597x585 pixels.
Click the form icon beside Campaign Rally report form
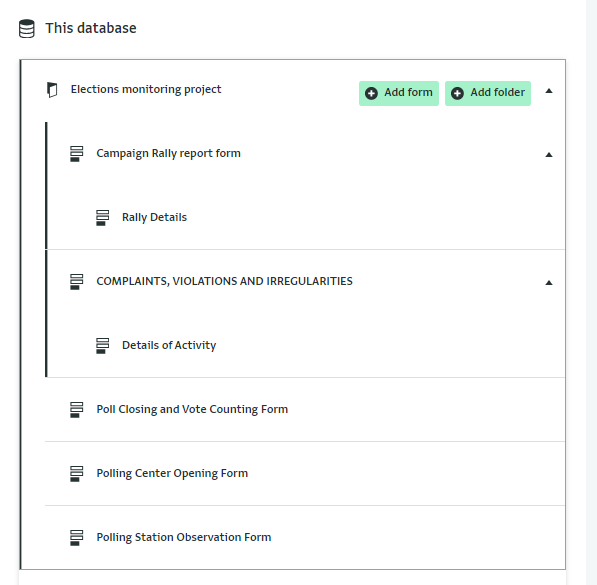coord(77,153)
